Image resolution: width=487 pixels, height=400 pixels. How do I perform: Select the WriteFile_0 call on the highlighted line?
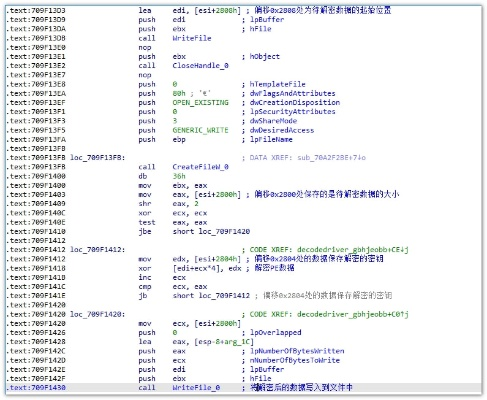tap(196, 387)
